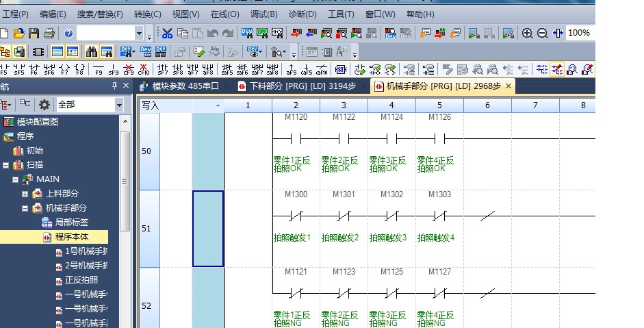Delete vertical line with cF10 icon
The width and height of the screenshot is (644, 328).
(x=143, y=70)
